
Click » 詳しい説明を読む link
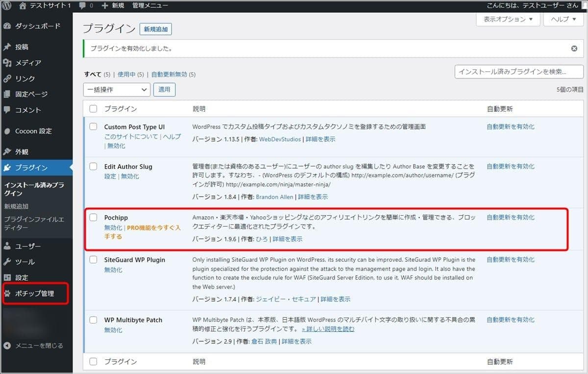328,329
